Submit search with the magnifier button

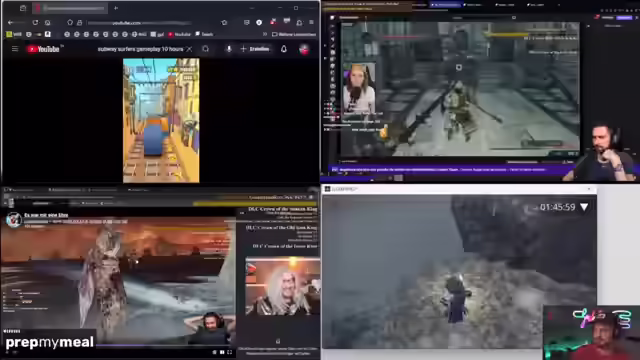pos(205,49)
